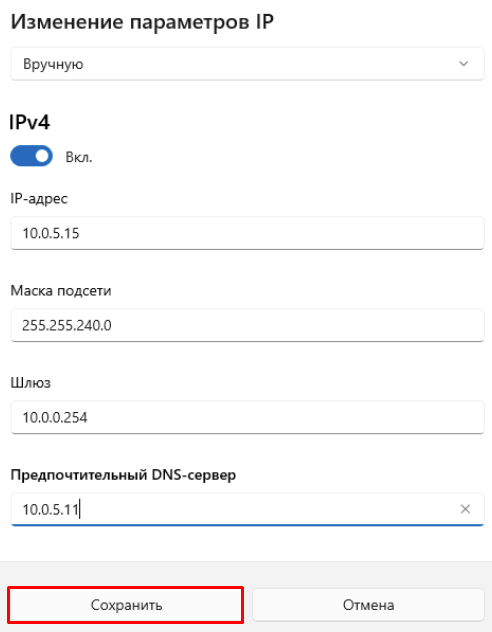Click the Маска подсети label text
Screen dimensions: 492x632
pos(61,291)
